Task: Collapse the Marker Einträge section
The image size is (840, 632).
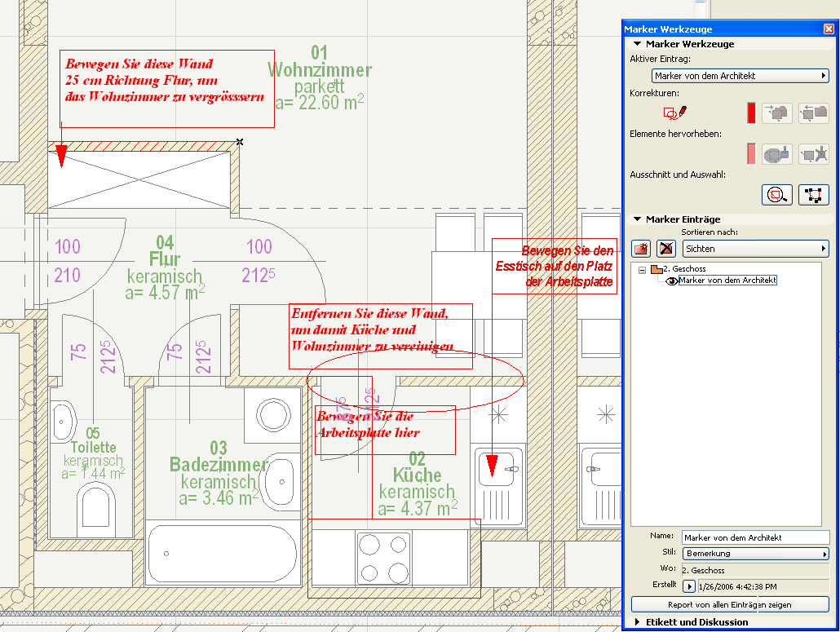Action: [x=638, y=219]
